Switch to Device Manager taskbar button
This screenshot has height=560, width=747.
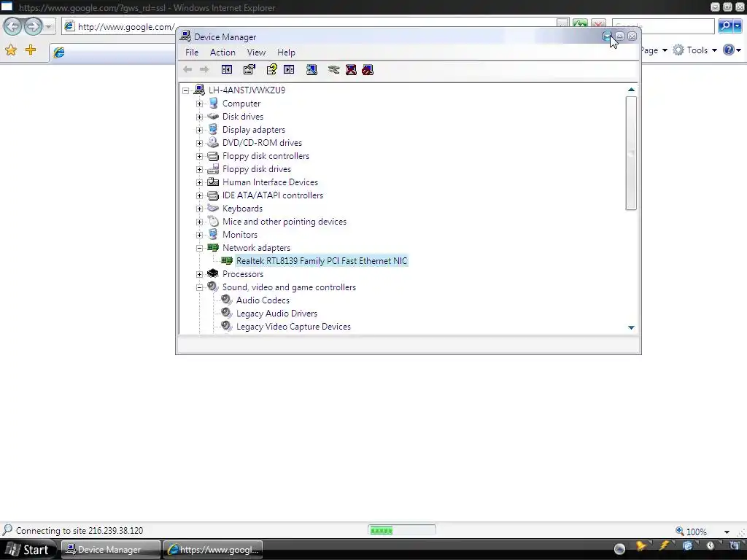coord(110,550)
